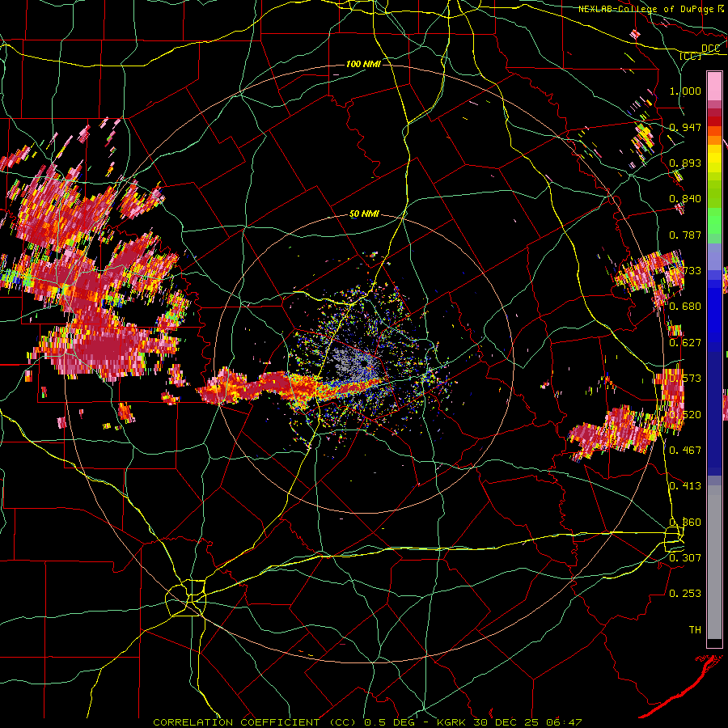Pick the lavender swatch on the color bar
The image size is (728, 728).
(714, 256)
